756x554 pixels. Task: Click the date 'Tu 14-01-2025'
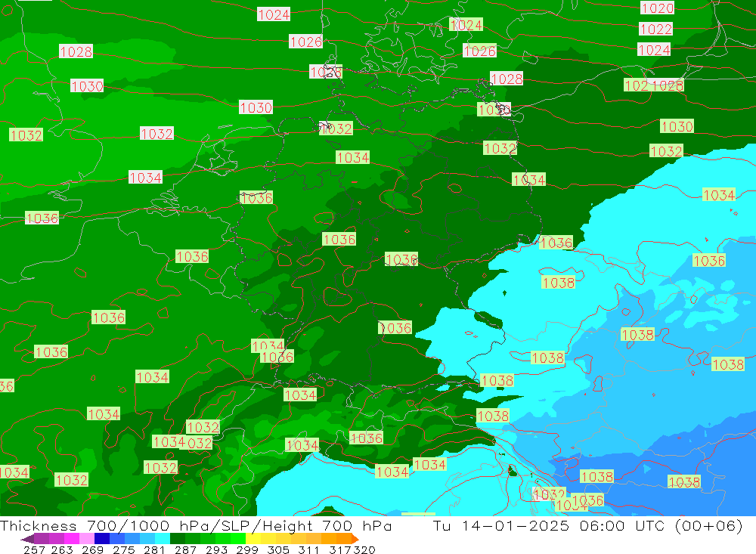click(x=500, y=525)
